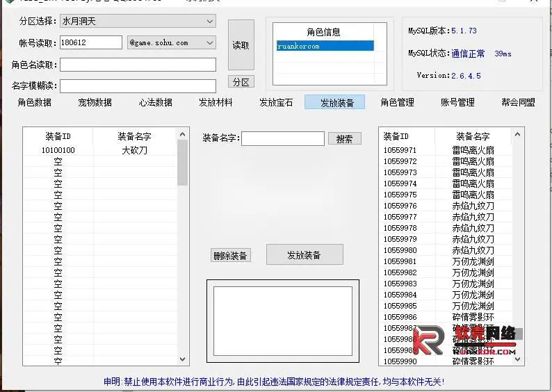Click the 装备名字 column header in left list
Screen dimensions: 552x392
click(x=134, y=136)
